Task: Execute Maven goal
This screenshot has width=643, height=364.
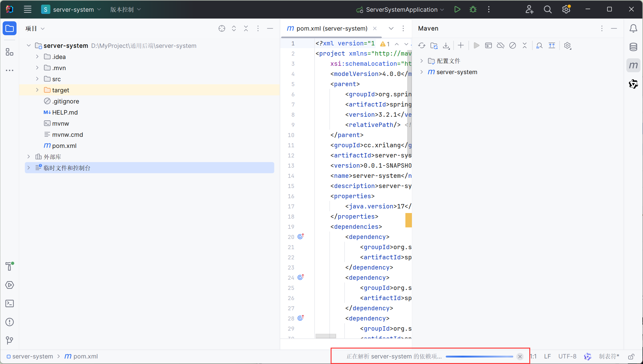Action: tap(488, 46)
